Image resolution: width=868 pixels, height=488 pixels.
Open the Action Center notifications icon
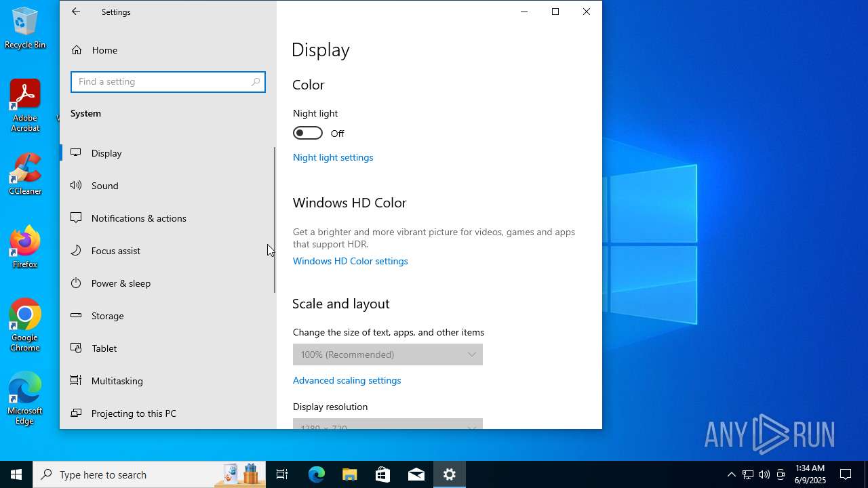pos(846,474)
